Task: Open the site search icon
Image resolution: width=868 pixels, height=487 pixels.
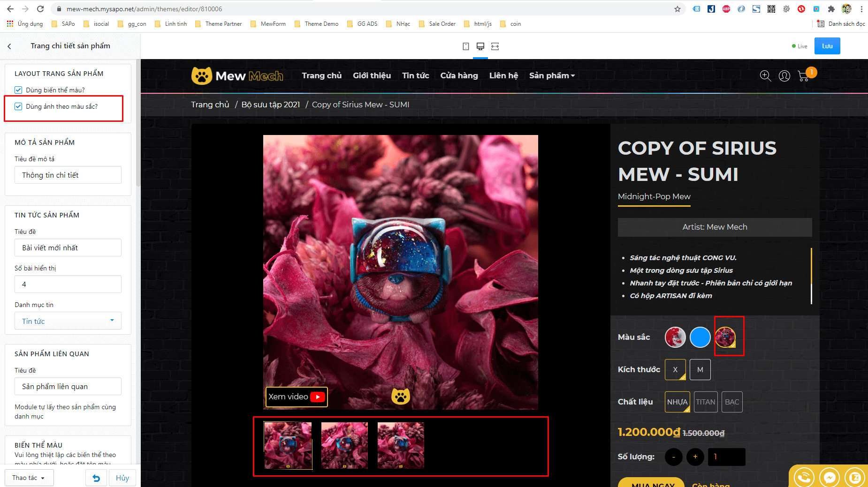Action: pos(765,75)
